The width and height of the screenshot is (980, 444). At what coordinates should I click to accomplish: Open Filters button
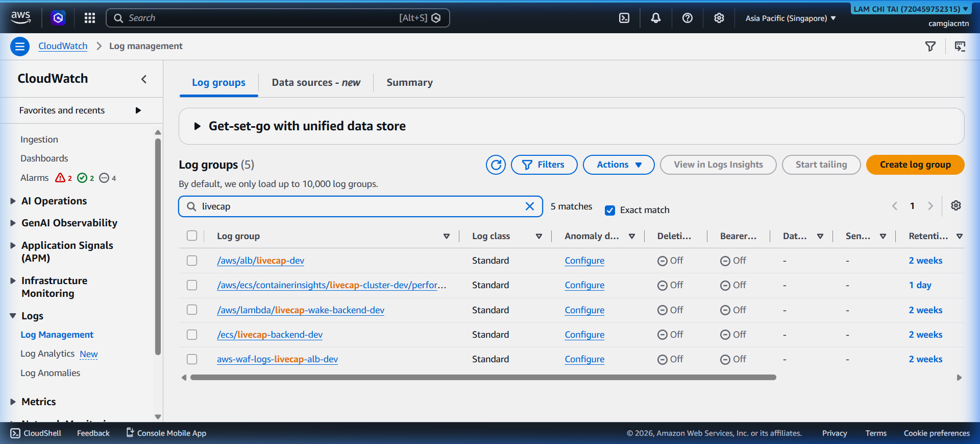(x=544, y=165)
